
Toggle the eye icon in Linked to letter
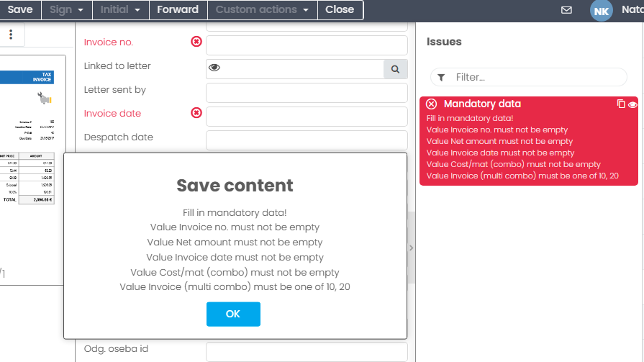click(x=214, y=68)
